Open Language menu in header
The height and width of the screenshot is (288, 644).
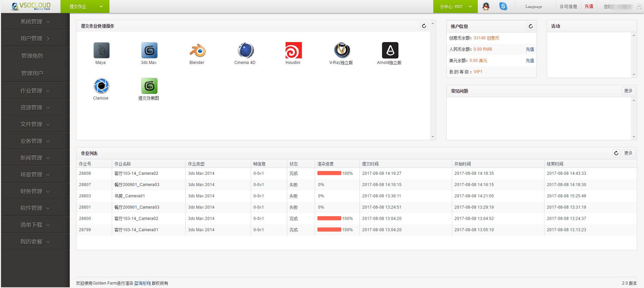point(534,6)
